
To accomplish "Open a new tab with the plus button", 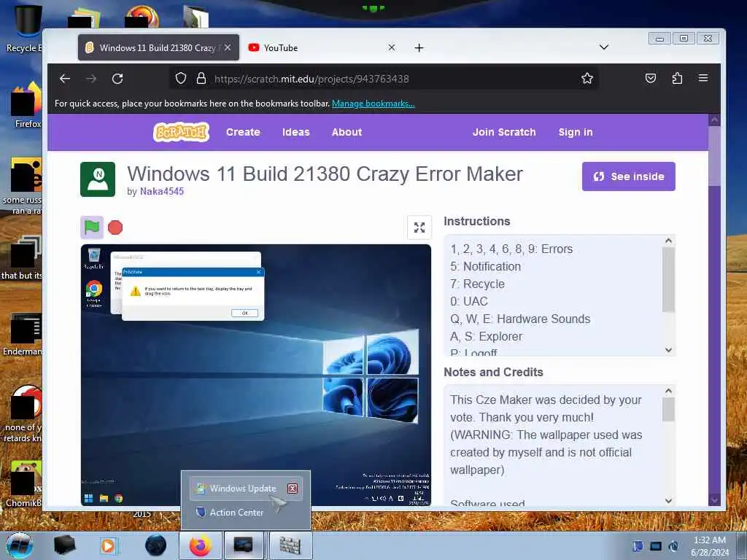I will [x=419, y=47].
